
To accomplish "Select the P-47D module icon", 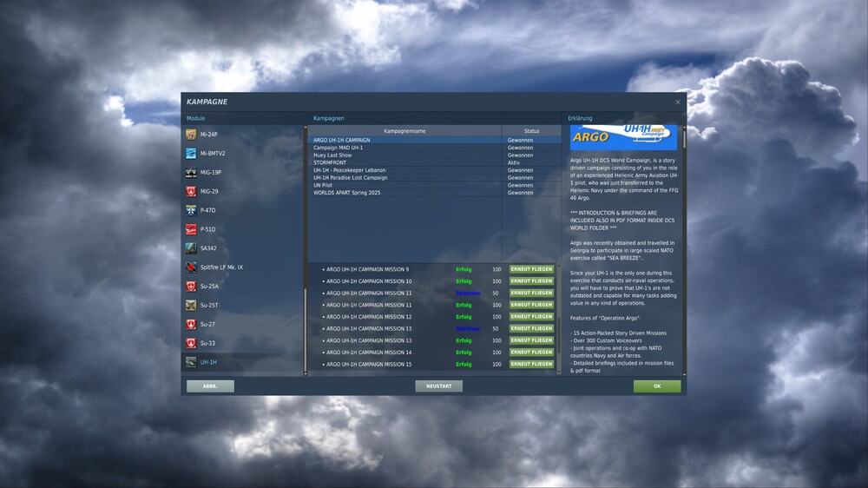I will coord(191,210).
